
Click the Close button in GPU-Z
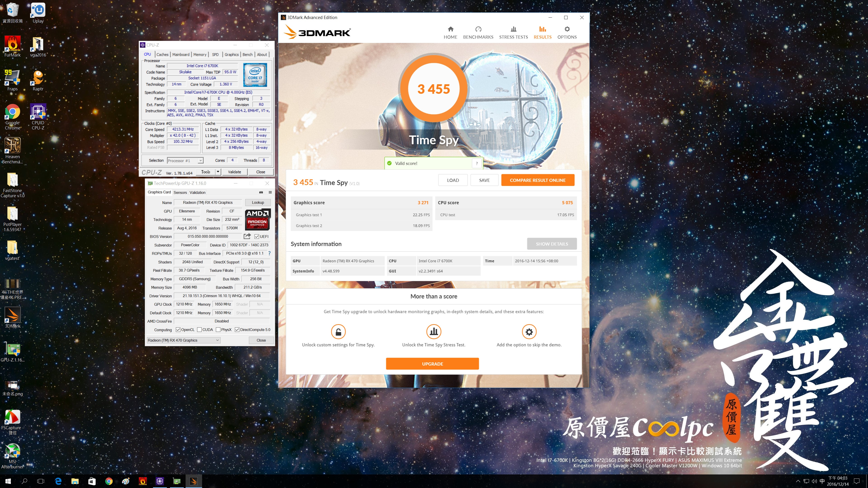(261, 340)
